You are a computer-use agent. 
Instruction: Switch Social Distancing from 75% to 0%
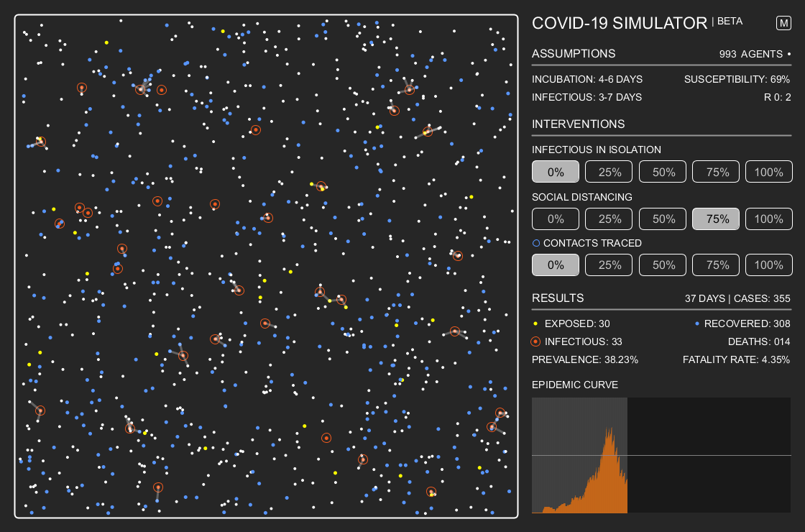click(x=555, y=219)
